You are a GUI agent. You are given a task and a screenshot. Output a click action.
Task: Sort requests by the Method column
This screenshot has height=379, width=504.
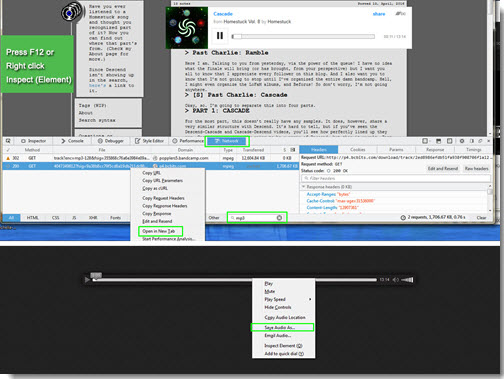point(32,150)
